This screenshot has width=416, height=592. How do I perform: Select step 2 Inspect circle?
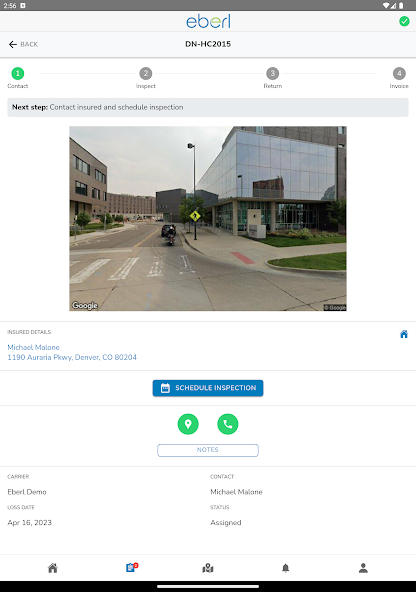click(146, 73)
